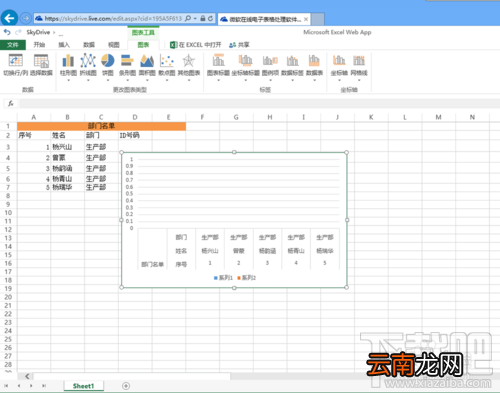Switch to the Insert (插入) tab
The width and height of the screenshot is (500, 393).
click(64, 45)
